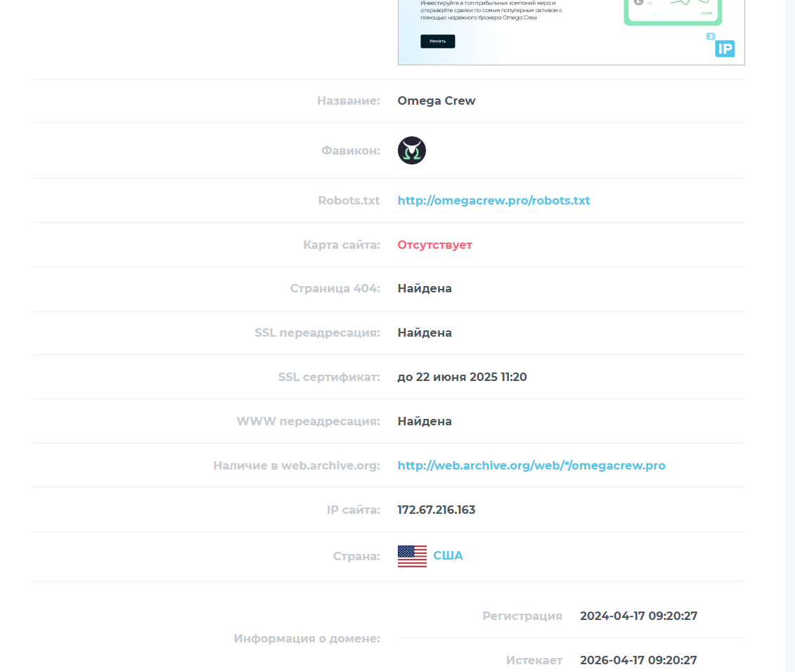Open the omegacrew.pro robots.txt link
Screen dimensions: 795x672
coord(494,200)
